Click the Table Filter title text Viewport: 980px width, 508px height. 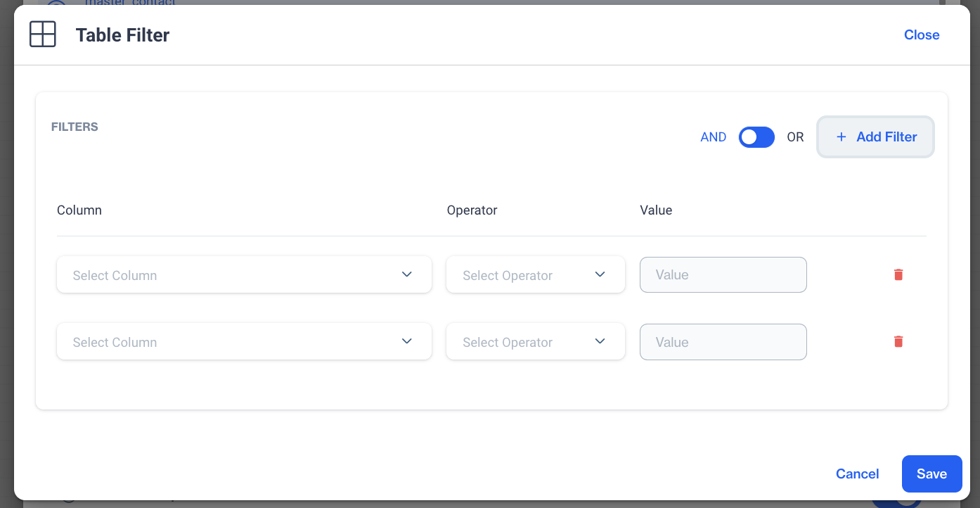tap(122, 35)
